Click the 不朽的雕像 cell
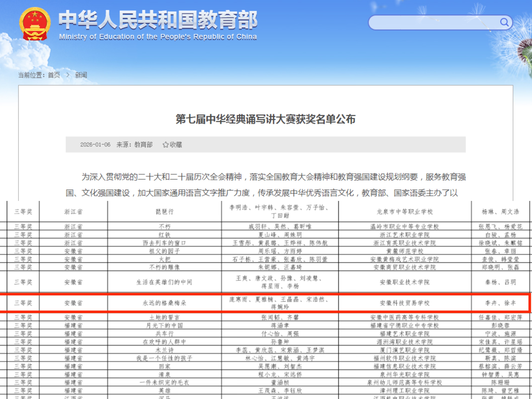Screen dimensions: 532x399 tap(164, 267)
